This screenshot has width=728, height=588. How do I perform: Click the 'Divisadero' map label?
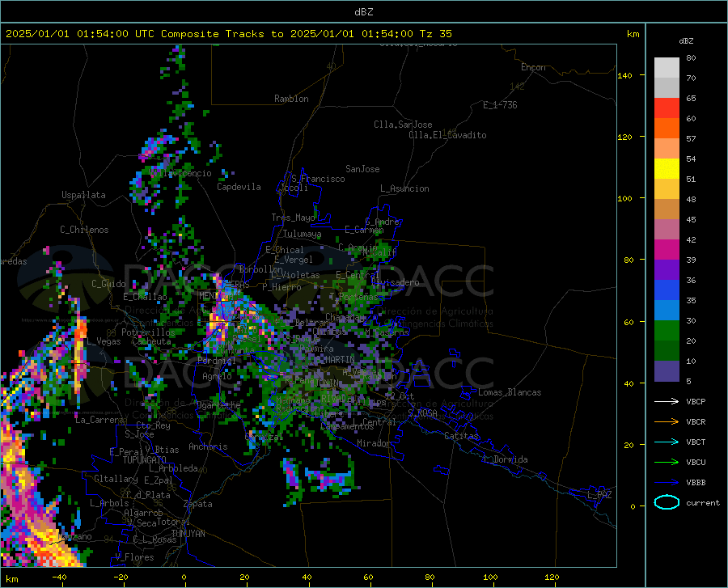pyautogui.click(x=395, y=282)
